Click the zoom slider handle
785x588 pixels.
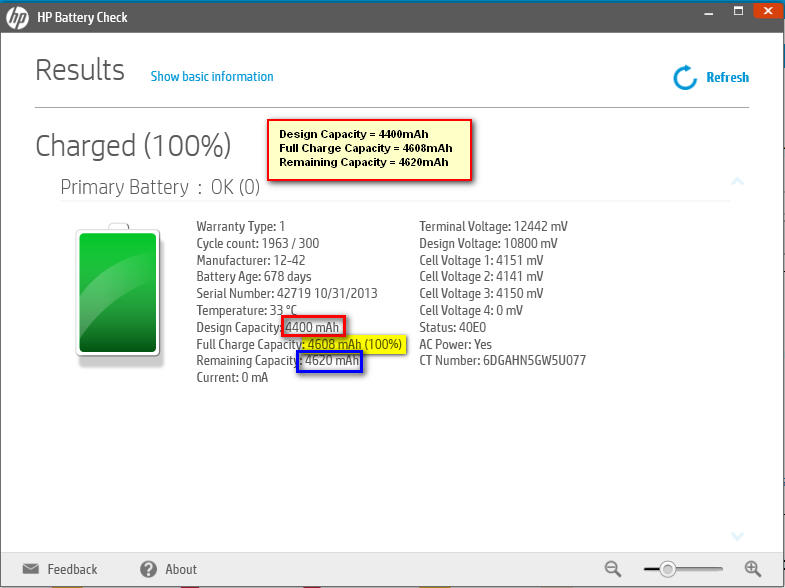(x=667, y=569)
